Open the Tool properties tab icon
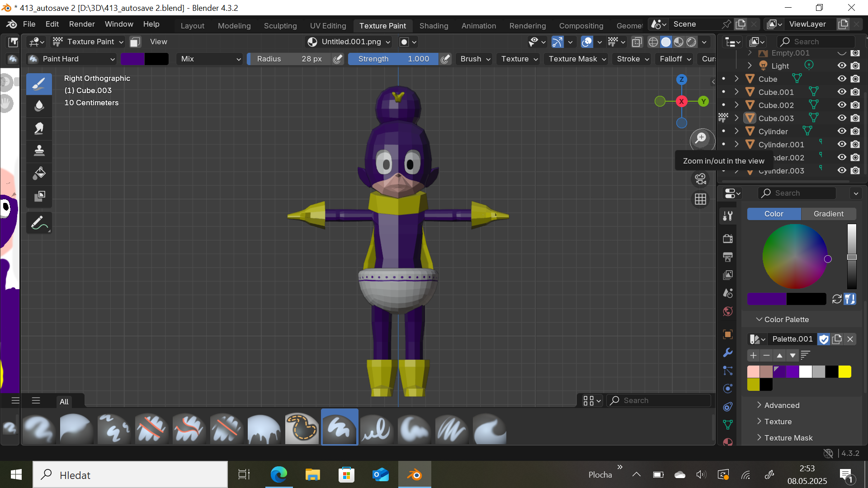Viewport: 868px width, 488px height. 728,216
